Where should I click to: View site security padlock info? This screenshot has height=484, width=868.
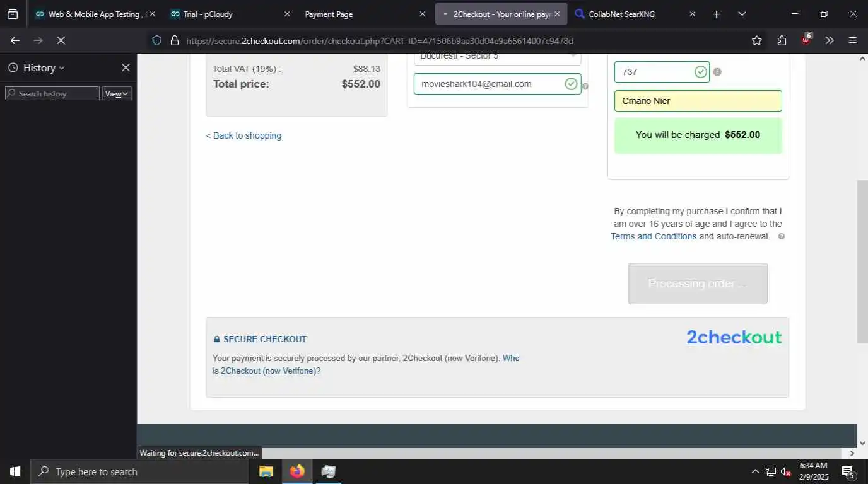[x=175, y=40]
